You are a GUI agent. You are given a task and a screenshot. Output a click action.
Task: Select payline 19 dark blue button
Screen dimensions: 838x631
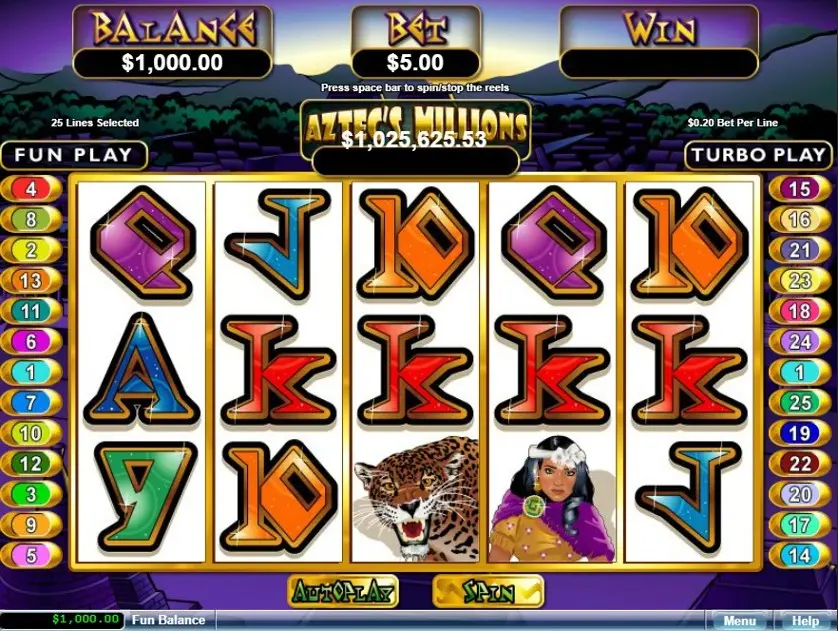click(x=800, y=433)
